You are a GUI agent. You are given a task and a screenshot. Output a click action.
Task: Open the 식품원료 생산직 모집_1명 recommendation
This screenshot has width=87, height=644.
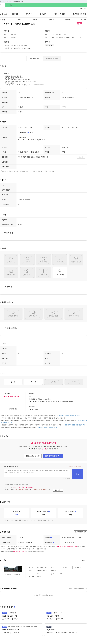point(11,630)
